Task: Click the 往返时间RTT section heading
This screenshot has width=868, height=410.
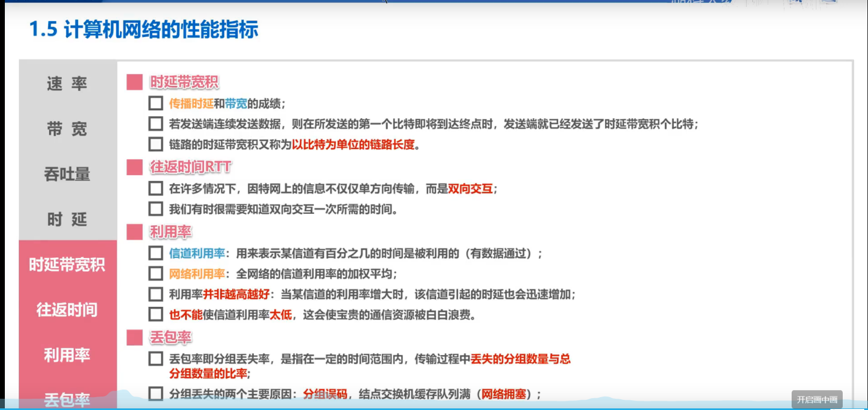Action: pyautogui.click(x=191, y=167)
